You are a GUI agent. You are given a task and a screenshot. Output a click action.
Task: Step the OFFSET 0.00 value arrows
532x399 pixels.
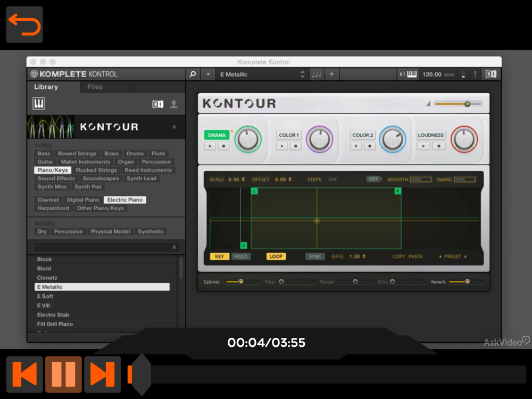point(290,179)
